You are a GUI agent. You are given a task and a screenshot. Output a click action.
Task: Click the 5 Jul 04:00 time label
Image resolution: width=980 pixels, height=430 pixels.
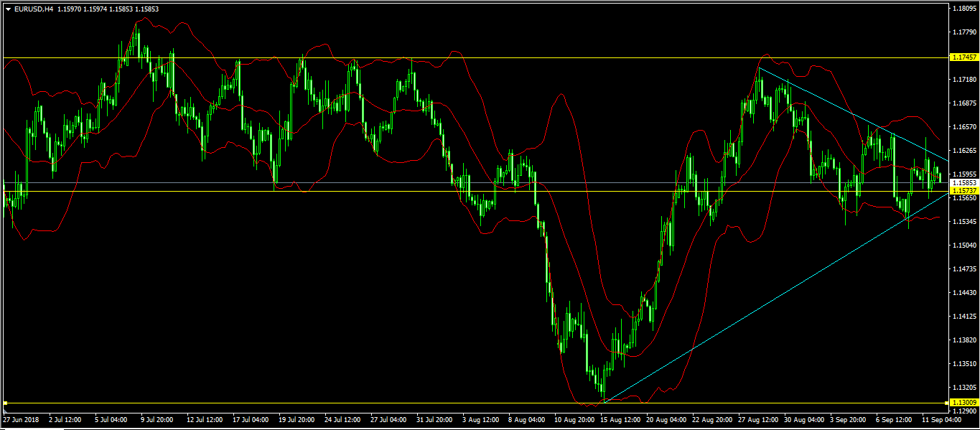click(111, 419)
